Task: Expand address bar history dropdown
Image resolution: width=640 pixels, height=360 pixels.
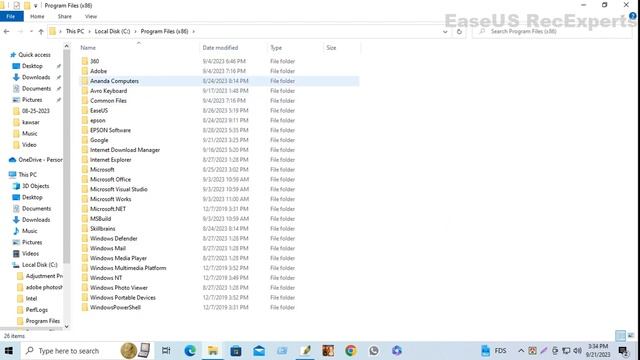Action: coord(445,31)
